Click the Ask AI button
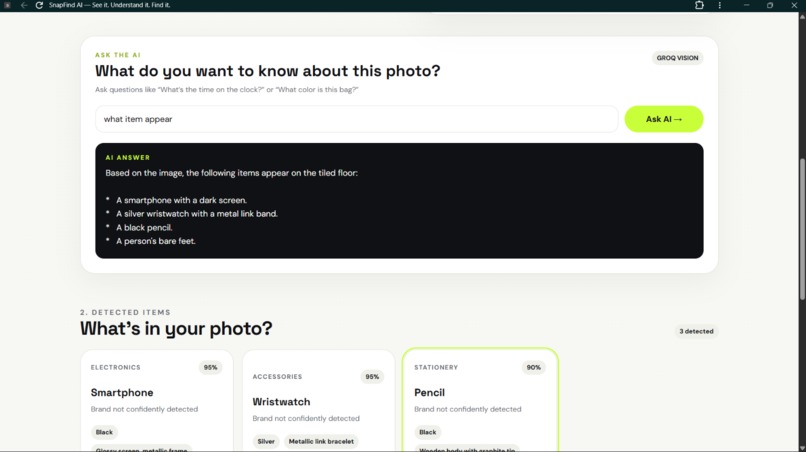 pyautogui.click(x=664, y=119)
